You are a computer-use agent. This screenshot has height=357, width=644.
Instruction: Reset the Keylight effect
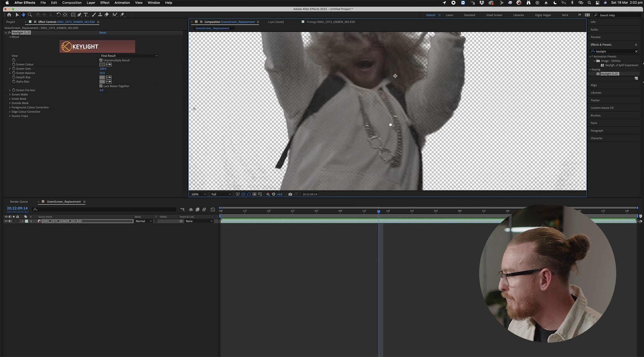(x=103, y=33)
